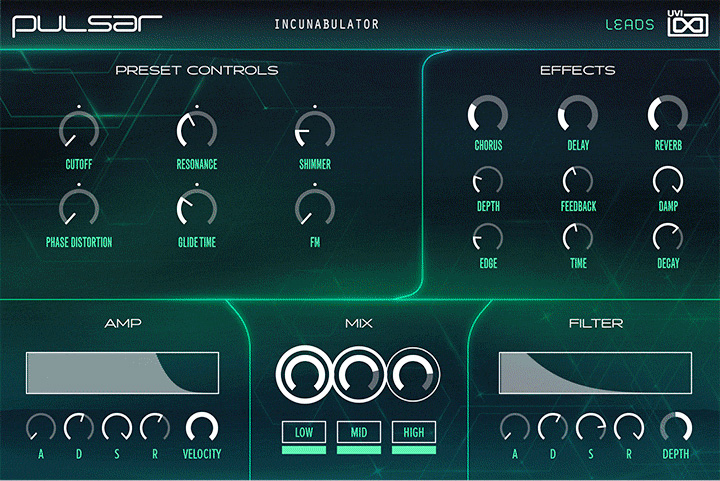
Task: Click the chorus Depth knob in Effects
Action: pos(488,180)
